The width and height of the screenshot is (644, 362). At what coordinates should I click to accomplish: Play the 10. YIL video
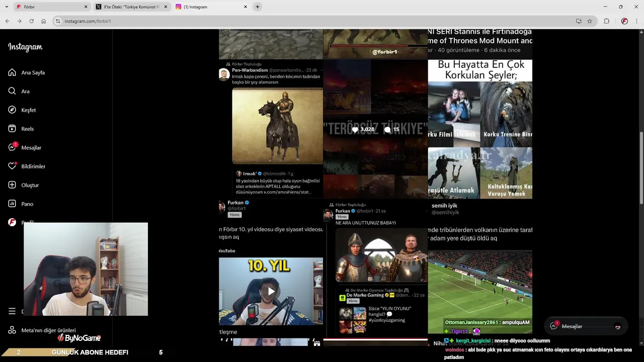(x=271, y=291)
